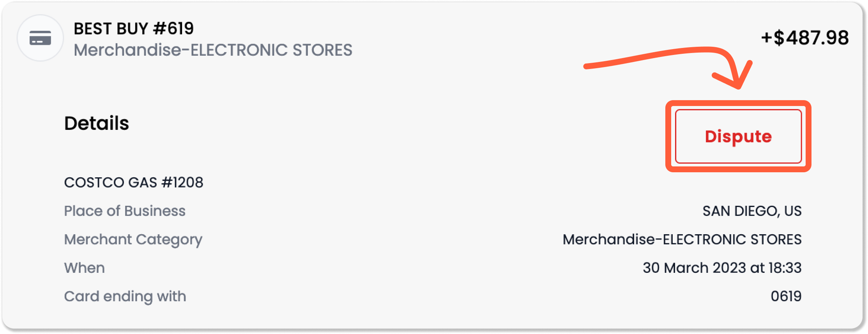Screen dimensions: 868x334
Task: Click the 30 March 2023 at 18:33 timestamp
Action: click(x=722, y=268)
